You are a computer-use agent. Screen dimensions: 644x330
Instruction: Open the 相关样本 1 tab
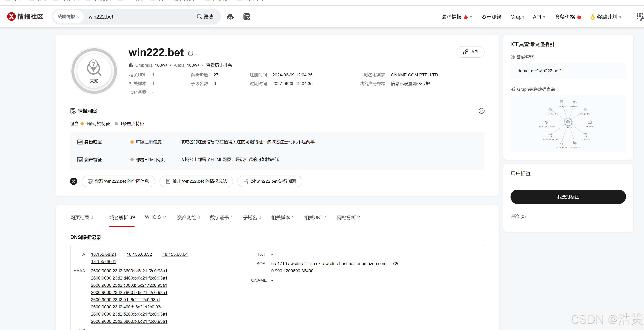tap(282, 217)
